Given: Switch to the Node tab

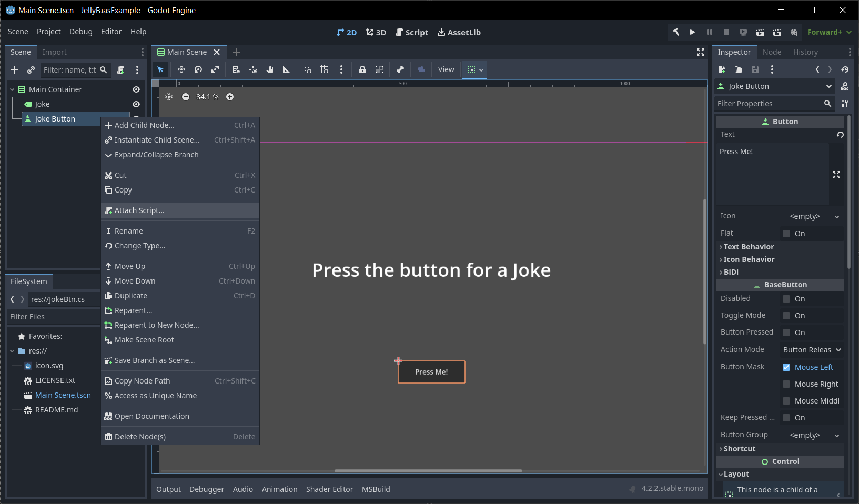Looking at the screenshot, I should pos(772,52).
